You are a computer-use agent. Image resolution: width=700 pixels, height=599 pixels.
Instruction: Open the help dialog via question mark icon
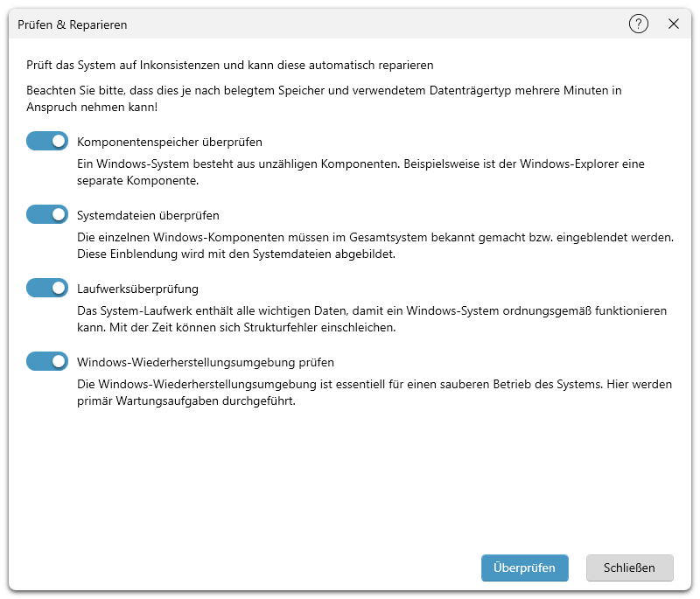coord(638,24)
